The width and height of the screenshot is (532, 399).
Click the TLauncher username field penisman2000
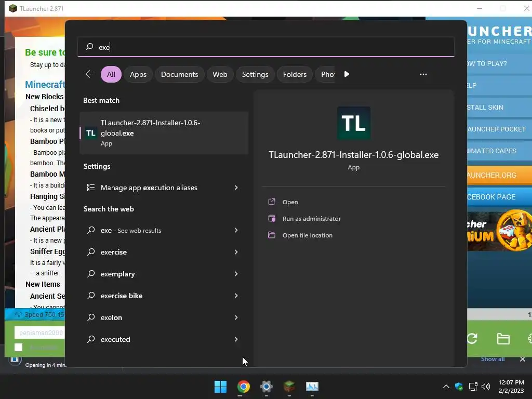click(39, 332)
